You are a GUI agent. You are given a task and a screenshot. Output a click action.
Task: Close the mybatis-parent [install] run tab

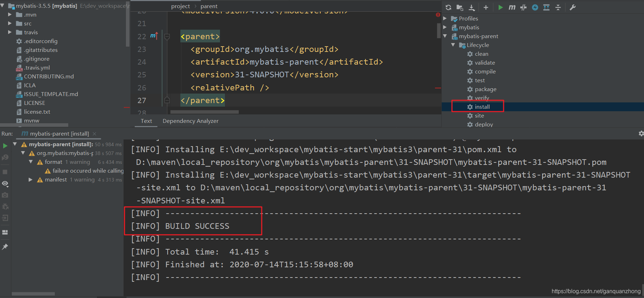click(x=94, y=134)
